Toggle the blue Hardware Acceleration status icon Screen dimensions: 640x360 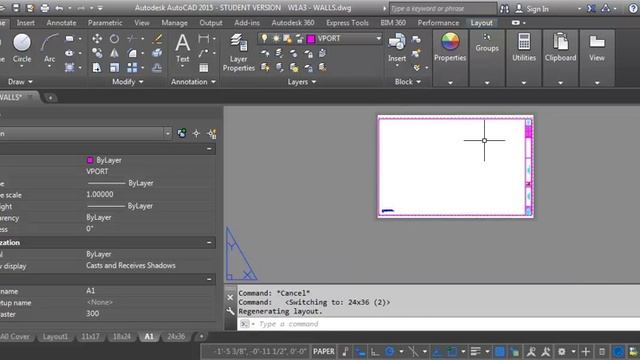click(x=618, y=351)
